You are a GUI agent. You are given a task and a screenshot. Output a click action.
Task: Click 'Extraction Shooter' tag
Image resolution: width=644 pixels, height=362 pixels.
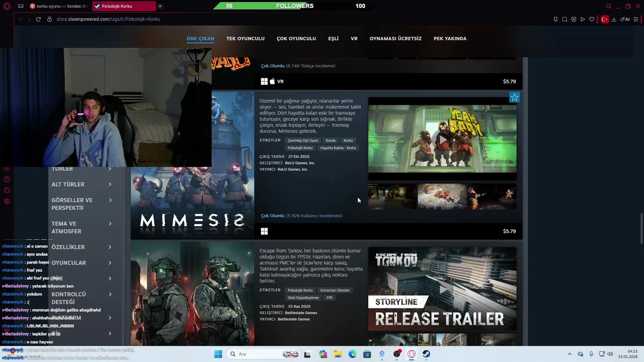click(x=335, y=291)
